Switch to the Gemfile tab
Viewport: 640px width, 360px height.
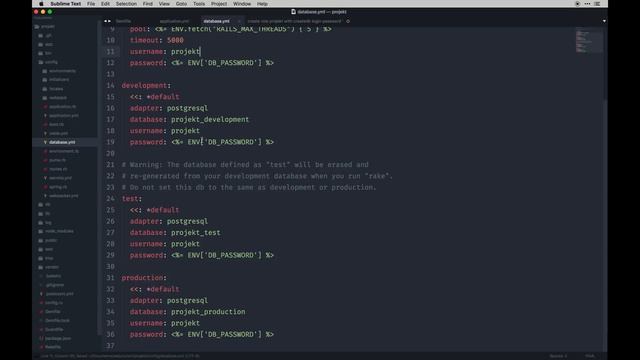coord(123,21)
